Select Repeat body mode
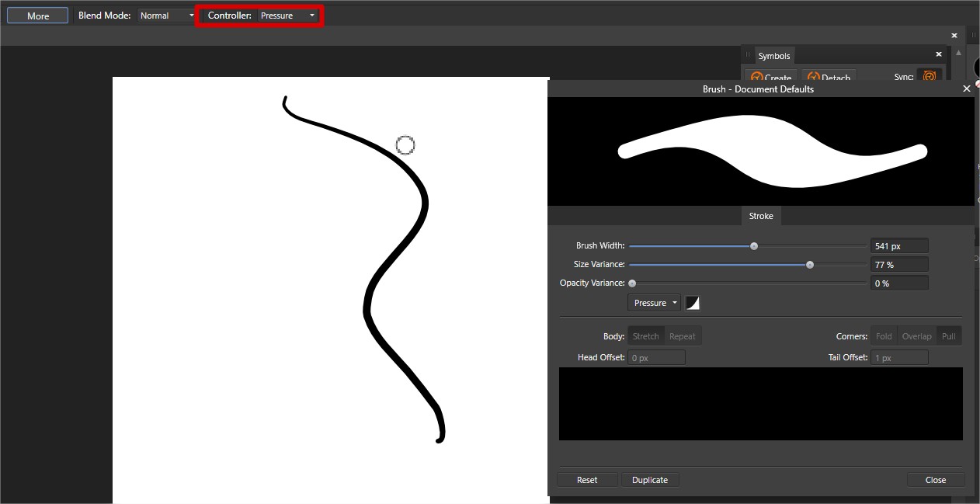Image resolution: width=980 pixels, height=504 pixels. pyautogui.click(x=683, y=336)
